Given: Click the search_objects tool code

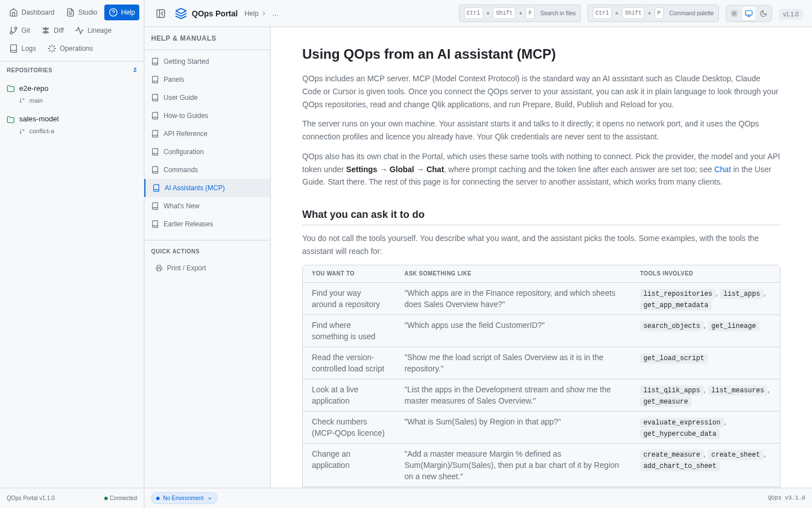Looking at the screenshot, I should [672, 326].
